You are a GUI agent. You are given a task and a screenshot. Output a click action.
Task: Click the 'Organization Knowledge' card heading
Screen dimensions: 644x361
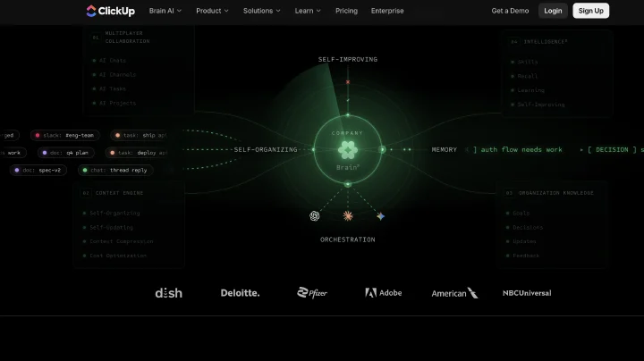[556, 193]
